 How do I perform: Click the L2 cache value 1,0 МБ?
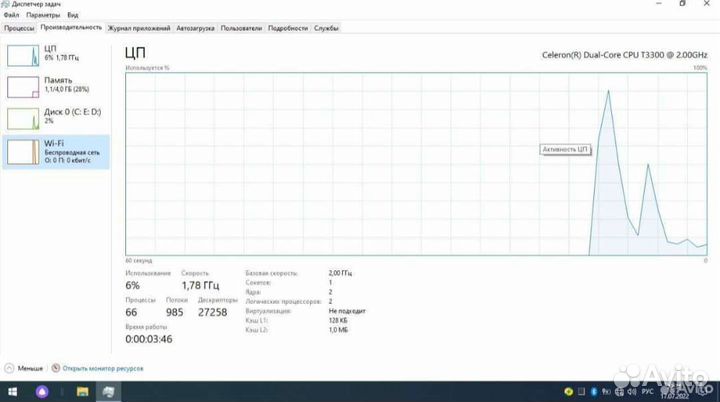click(338, 330)
